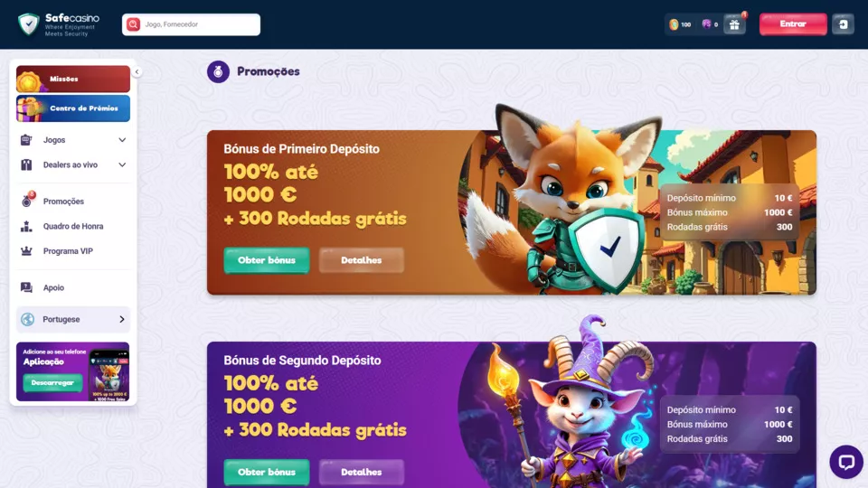Click Obter bónus on First Deposit banner

pos(266,260)
